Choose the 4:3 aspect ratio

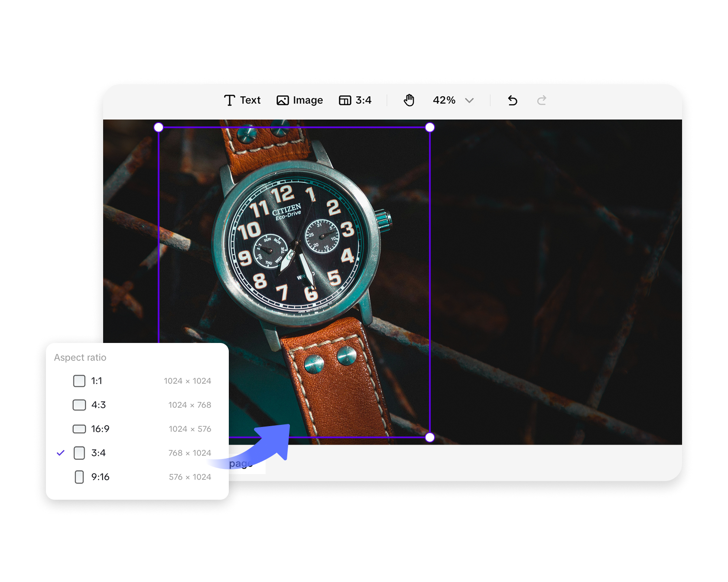pos(137,405)
